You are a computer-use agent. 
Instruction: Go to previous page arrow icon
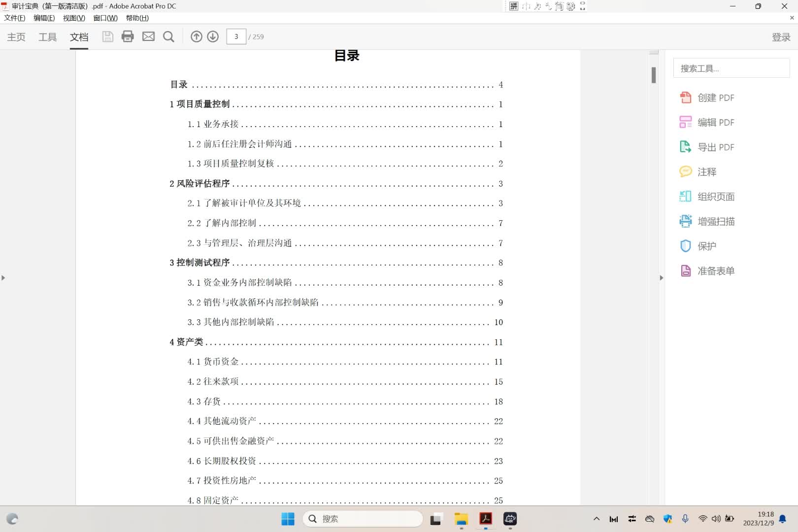197,36
